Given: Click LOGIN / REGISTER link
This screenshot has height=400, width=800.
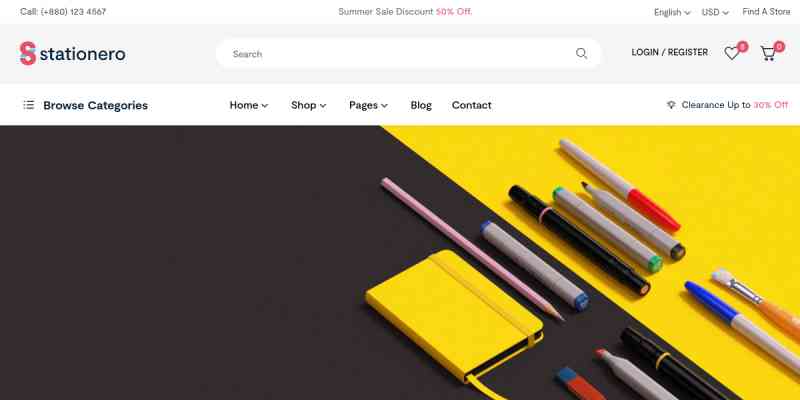Looking at the screenshot, I should [x=669, y=52].
